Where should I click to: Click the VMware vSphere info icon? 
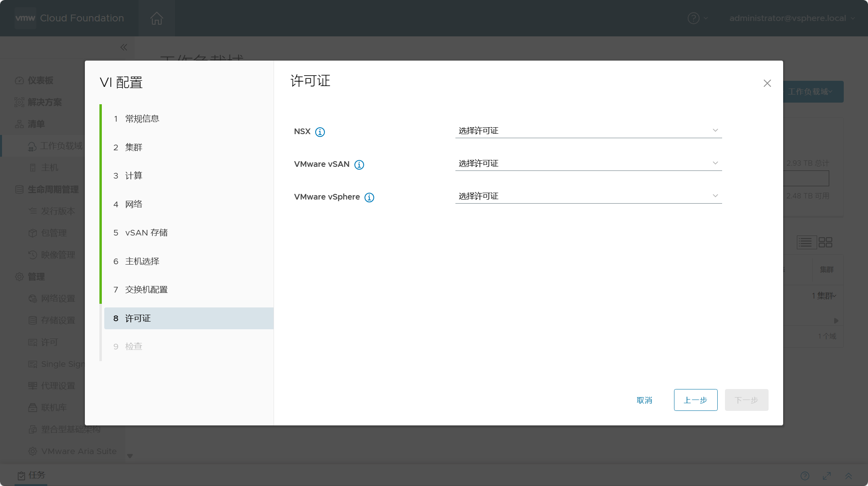[369, 198]
